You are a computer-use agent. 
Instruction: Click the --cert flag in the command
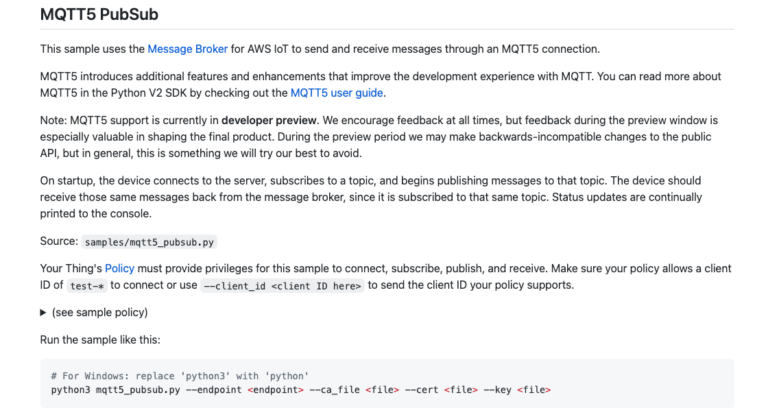click(422, 389)
